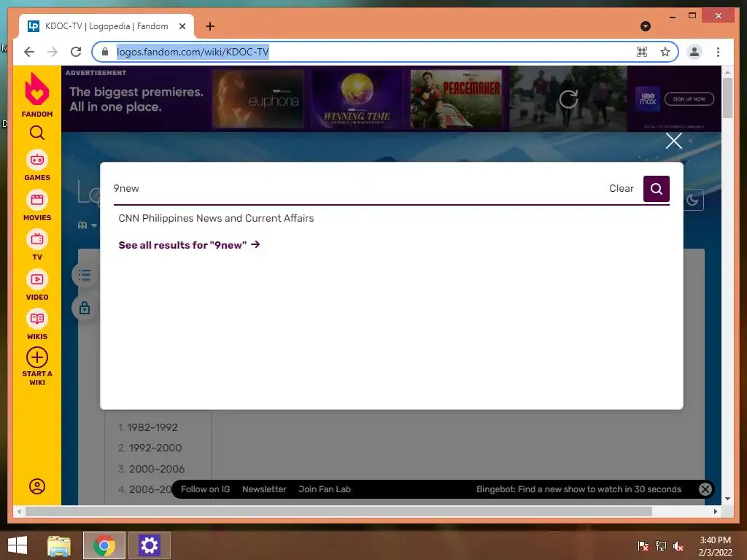Open the Fandom home logo
747x560 pixels.
(x=36, y=94)
